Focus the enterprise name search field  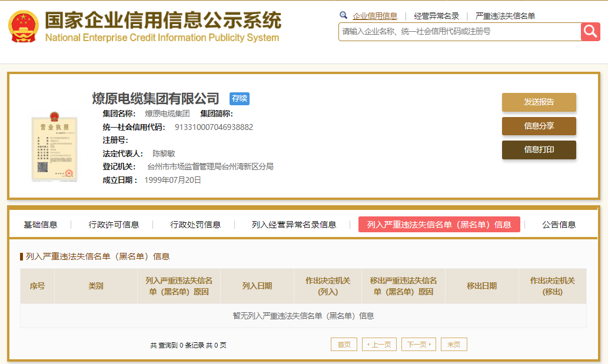coord(460,31)
